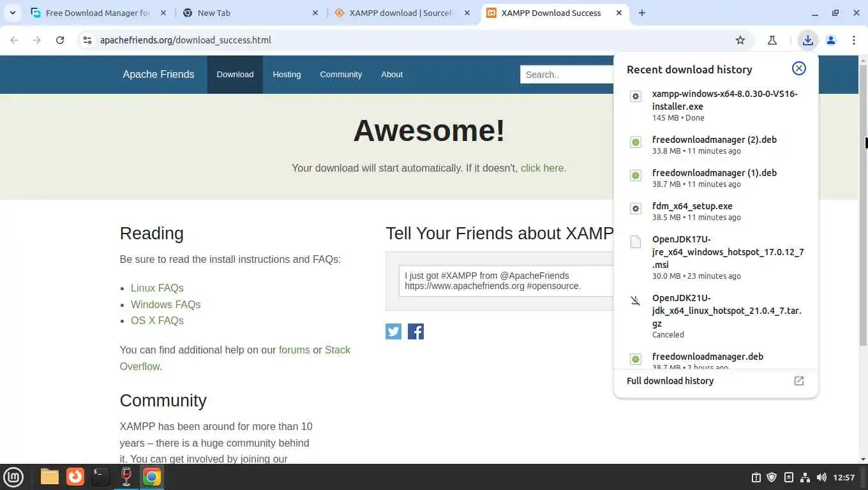Open Chrome three-dot menu
This screenshot has height=490, width=868.
(x=854, y=40)
